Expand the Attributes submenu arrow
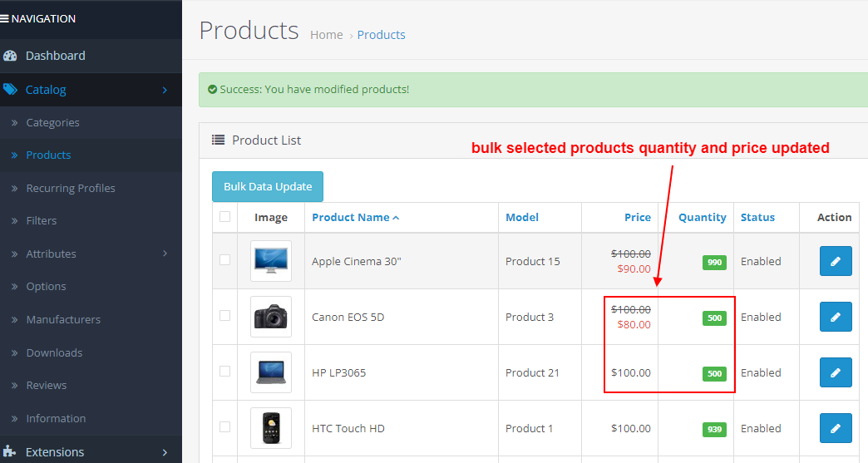Viewport: 868px width, 463px height. [165, 254]
